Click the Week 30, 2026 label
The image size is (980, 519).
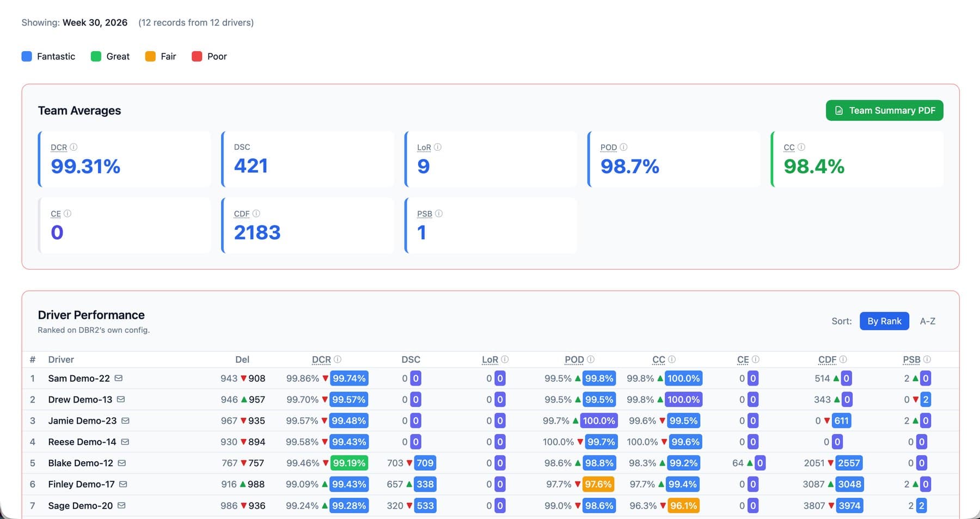95,22
